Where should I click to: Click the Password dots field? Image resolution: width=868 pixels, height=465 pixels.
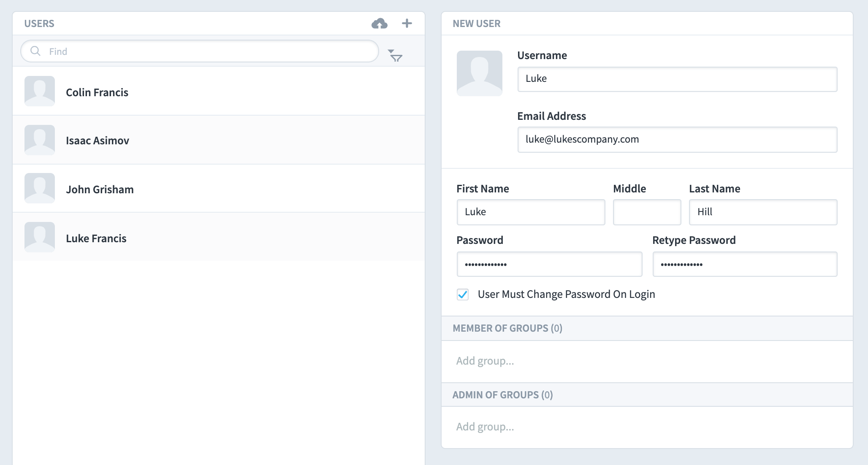pyautogui.click(x=549, y=264)
